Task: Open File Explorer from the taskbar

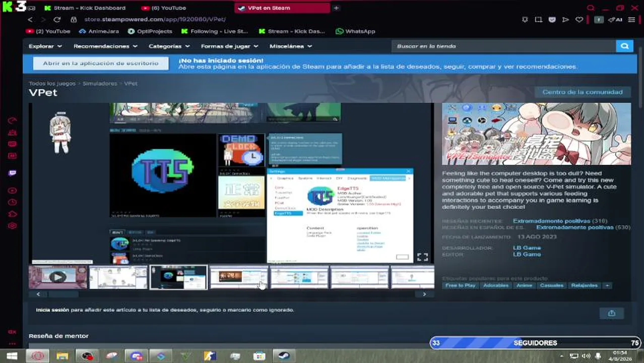Action: pos(62,356)
